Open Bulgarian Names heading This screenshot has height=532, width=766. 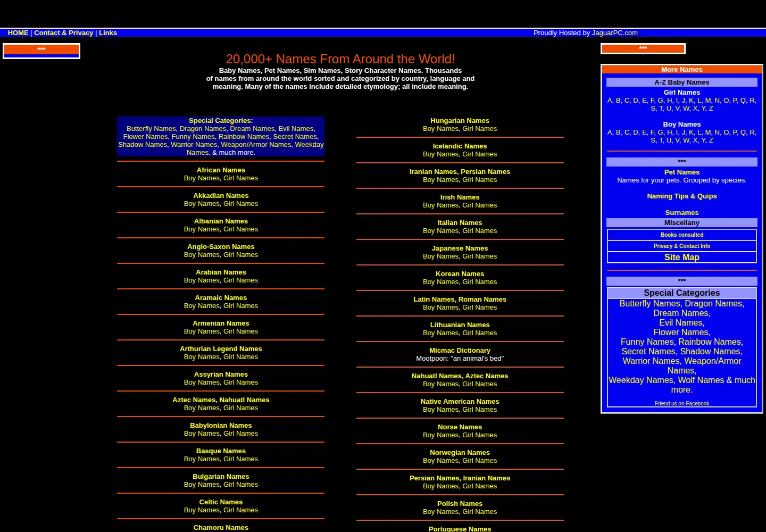[221, 477]
